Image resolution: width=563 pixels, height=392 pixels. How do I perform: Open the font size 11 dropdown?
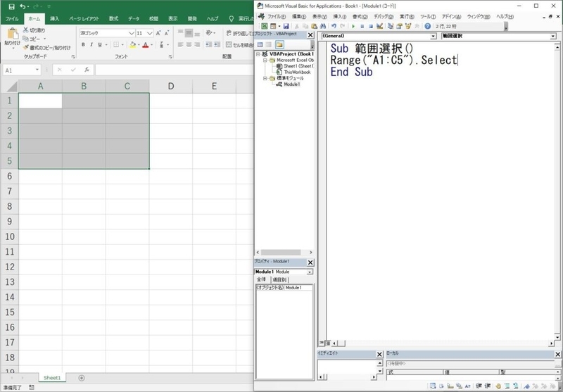(x=150, y=33)
